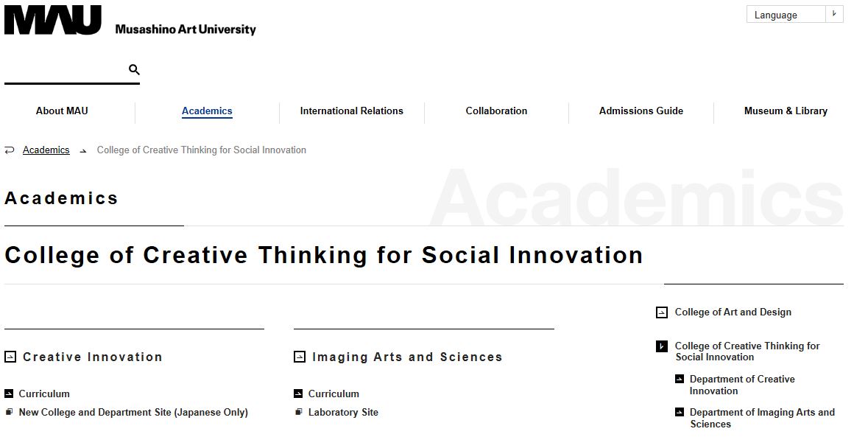Open the Academics breadcrumb link
Image resolution: width=868 pixels, height=437 pixels.
(x=46, y=150)
